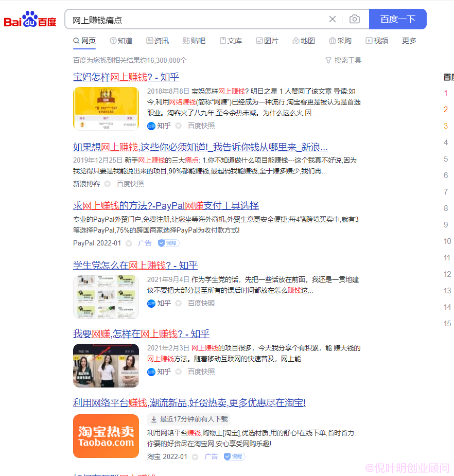Open 百度快照 for 学生党 result
Viewport: 454px width, 476px height.
tap(201, 303)
